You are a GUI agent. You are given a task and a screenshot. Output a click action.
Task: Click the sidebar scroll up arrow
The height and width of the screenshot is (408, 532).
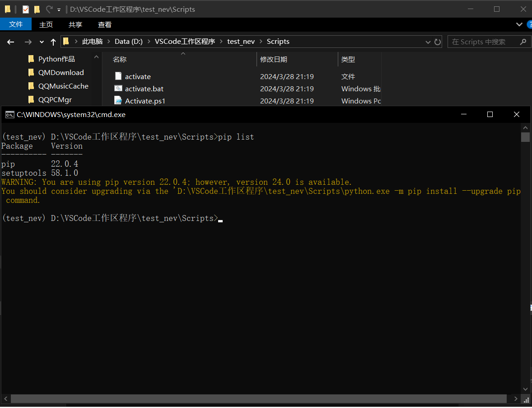[x=96, y=57]
